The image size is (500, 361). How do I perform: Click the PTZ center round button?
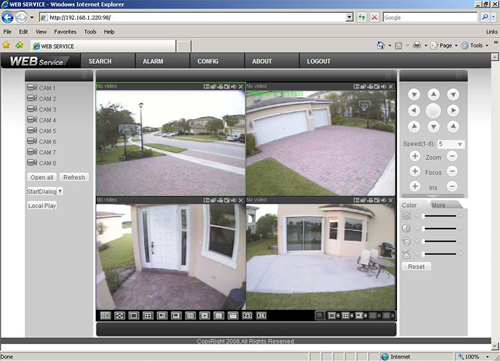[x=433, y=111]
